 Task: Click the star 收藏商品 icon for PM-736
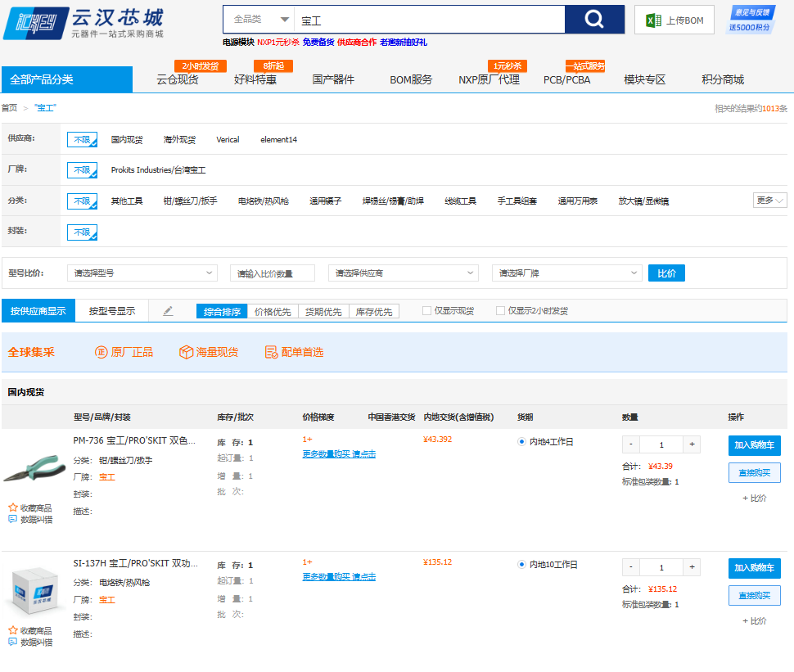13,507
